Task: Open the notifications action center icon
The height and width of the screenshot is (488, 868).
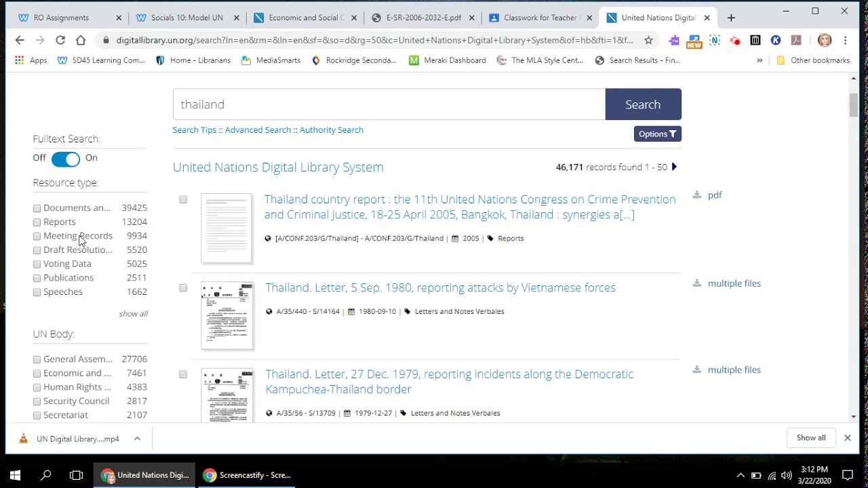Action: [x=848, y=475]
